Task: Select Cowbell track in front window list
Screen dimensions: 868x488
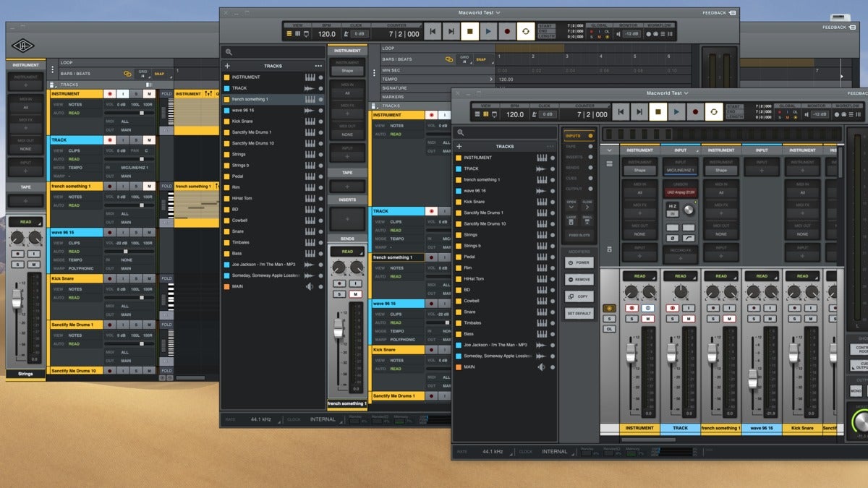Action: (x=504, y=301)
